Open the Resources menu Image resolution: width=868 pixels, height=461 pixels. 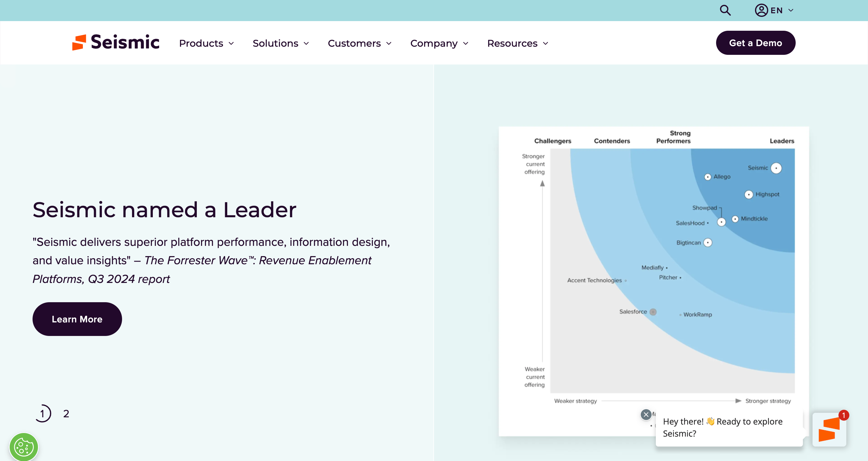pyautogui.click(x=517, y=43)
